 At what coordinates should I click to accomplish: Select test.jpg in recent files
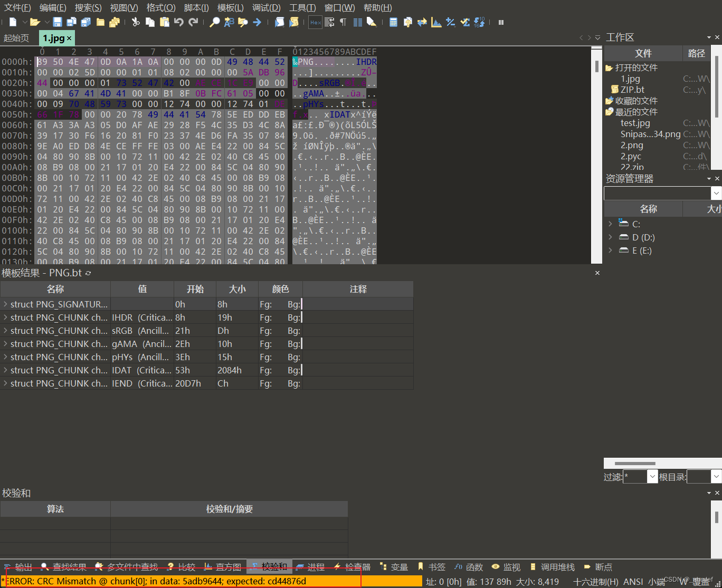(x=635, y=123)
